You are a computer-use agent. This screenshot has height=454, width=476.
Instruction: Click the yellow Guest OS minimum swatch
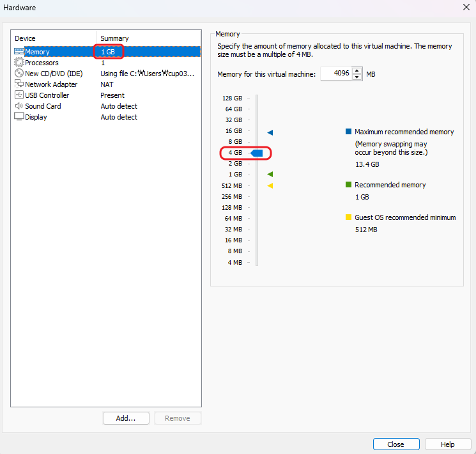[x=348, y=217]
